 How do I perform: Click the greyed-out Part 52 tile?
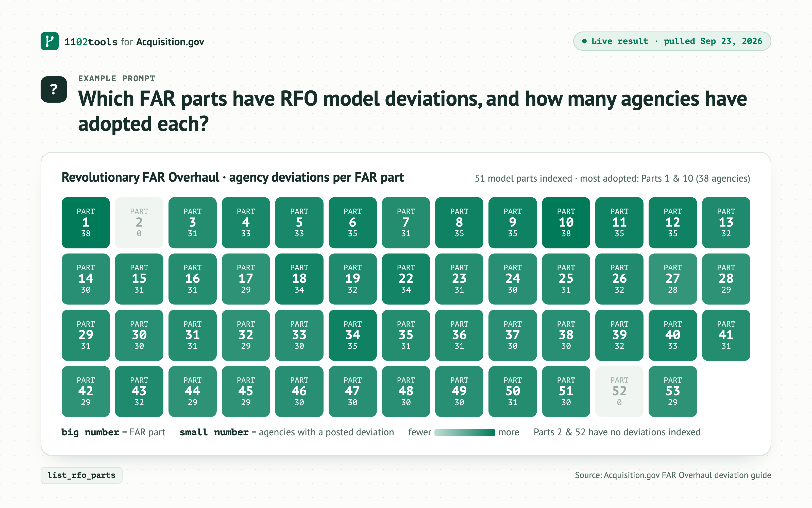pyautogui.click(x=619, y=391)
